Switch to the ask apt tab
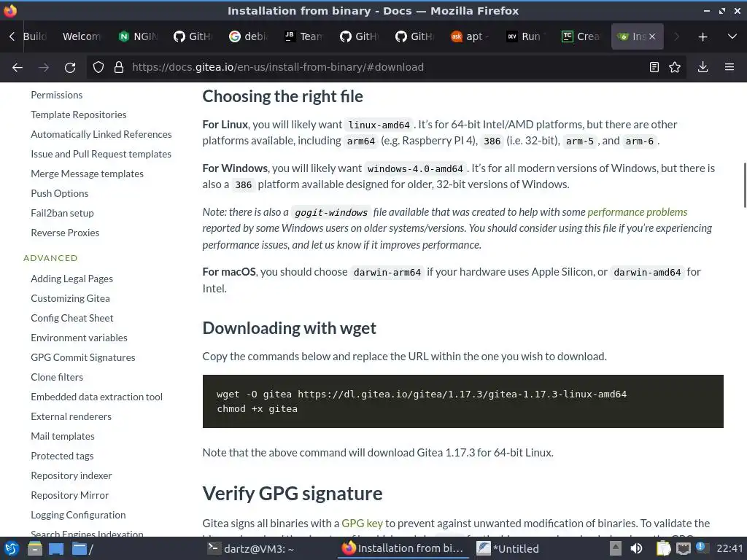The height and width of the screenshot is (560, 747). click(470, 36)
